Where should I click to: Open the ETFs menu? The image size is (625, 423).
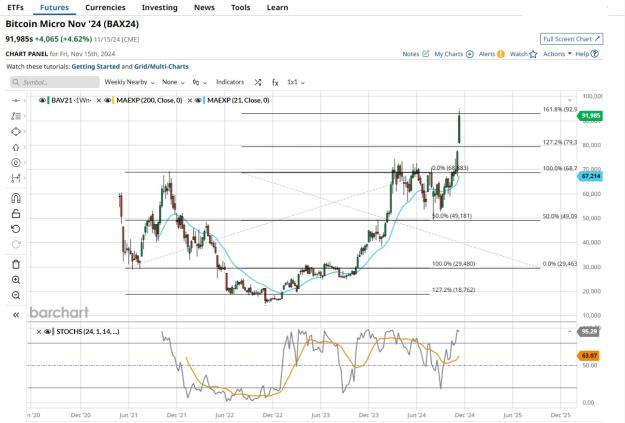click(x=16, y=7)
